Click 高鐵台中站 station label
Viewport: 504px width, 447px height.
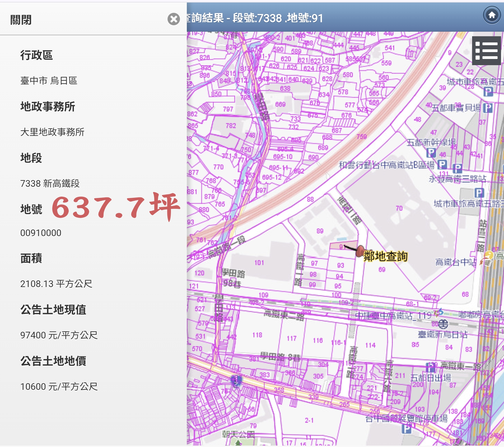point(455,262)
